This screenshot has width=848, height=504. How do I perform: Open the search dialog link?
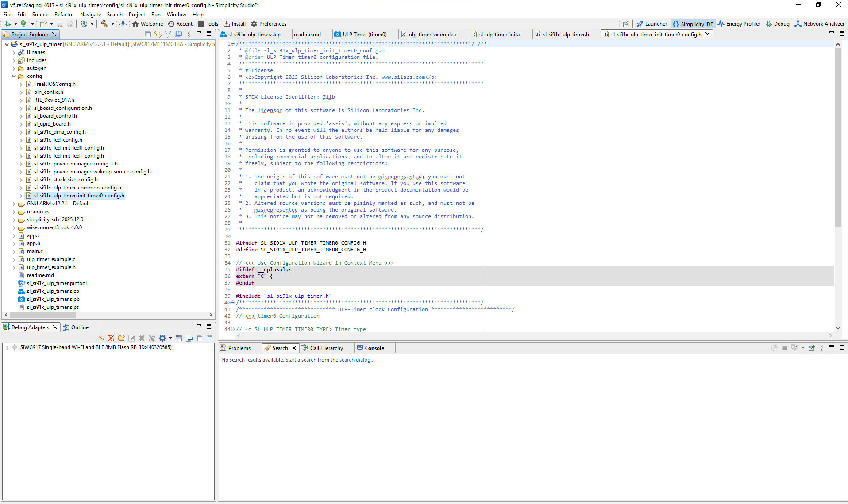click(x=355, y=360)
